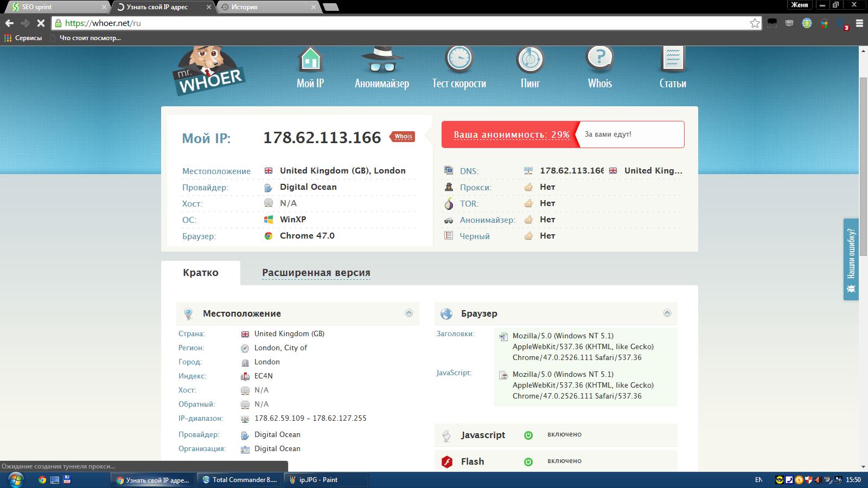Viewport: 868px width, 488px height.
Task: Click the За вами едут! message
Action: pos(608,134)
